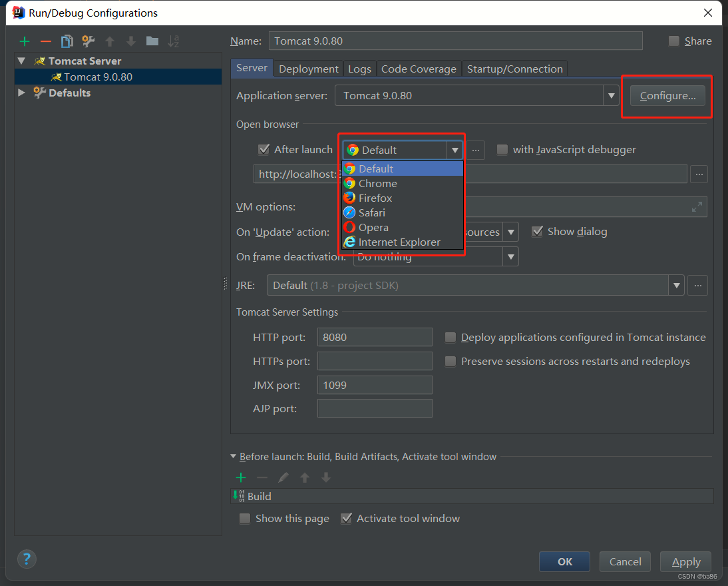Click the Configure... button
Viewport: 728px width, 586px height.
[x=667, y=96]
